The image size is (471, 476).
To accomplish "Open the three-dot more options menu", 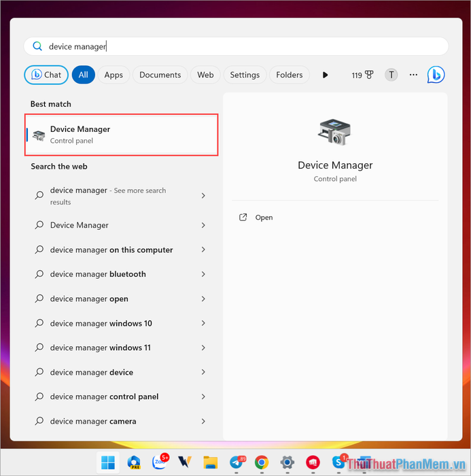I will [x=413, y=75].
